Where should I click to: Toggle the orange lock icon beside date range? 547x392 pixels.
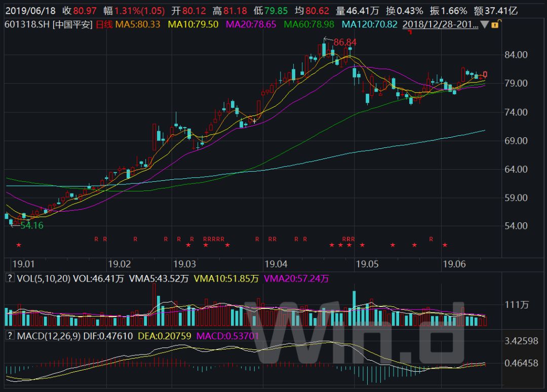(496, 24)
